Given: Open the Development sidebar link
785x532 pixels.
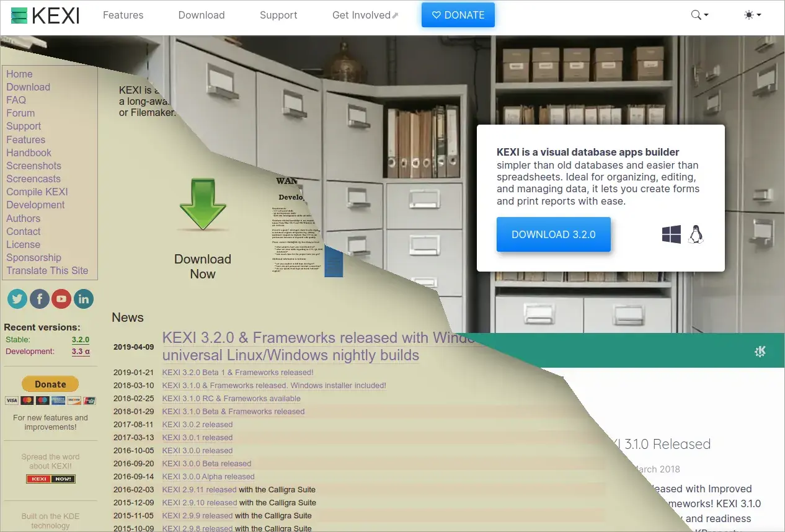Looking at the screenshot, I should tap(35, 205).
